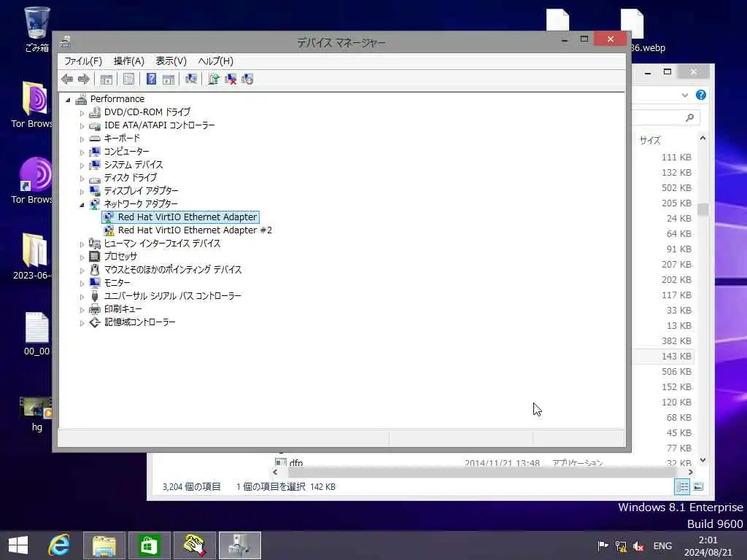Click the 印刷キュー category label
The image size is (747, 560).
click(123, 309)
